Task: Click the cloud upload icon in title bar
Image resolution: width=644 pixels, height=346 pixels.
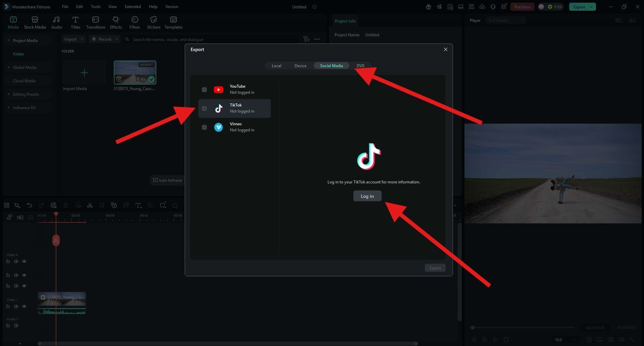Action: (x=482, y=7)
